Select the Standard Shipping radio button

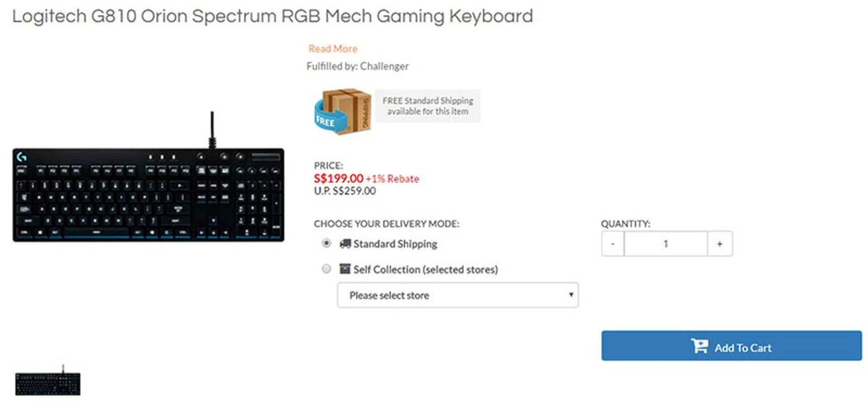click(326, 243)
